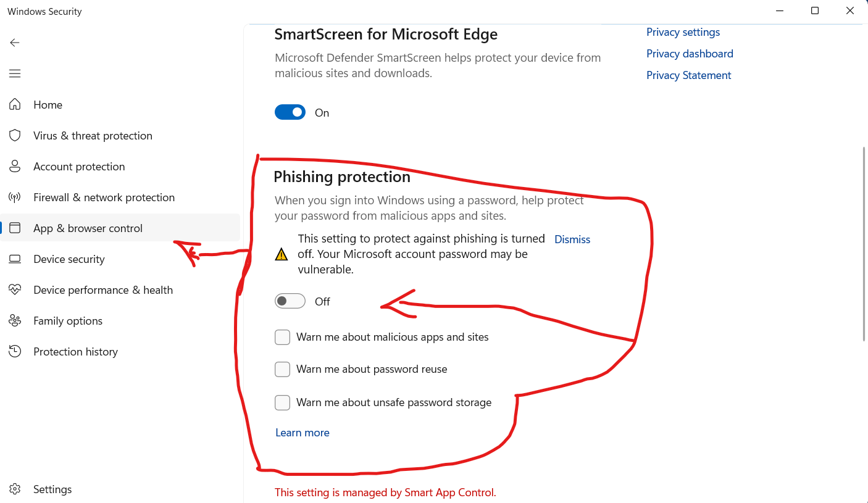Screen dimensions: 868x503
Task: Check Warn me about unsafe password storage
Action: (x=282, y=402)
